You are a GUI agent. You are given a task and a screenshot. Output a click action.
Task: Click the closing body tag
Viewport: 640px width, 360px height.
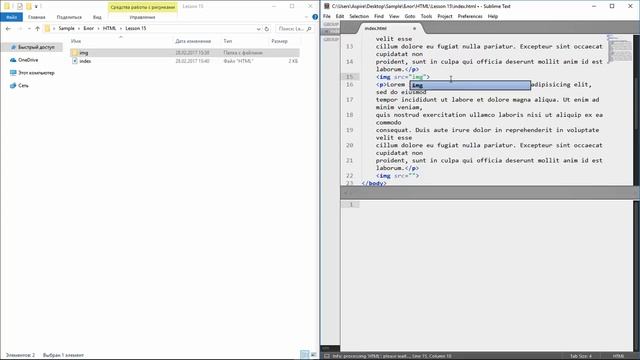point(373,183)
